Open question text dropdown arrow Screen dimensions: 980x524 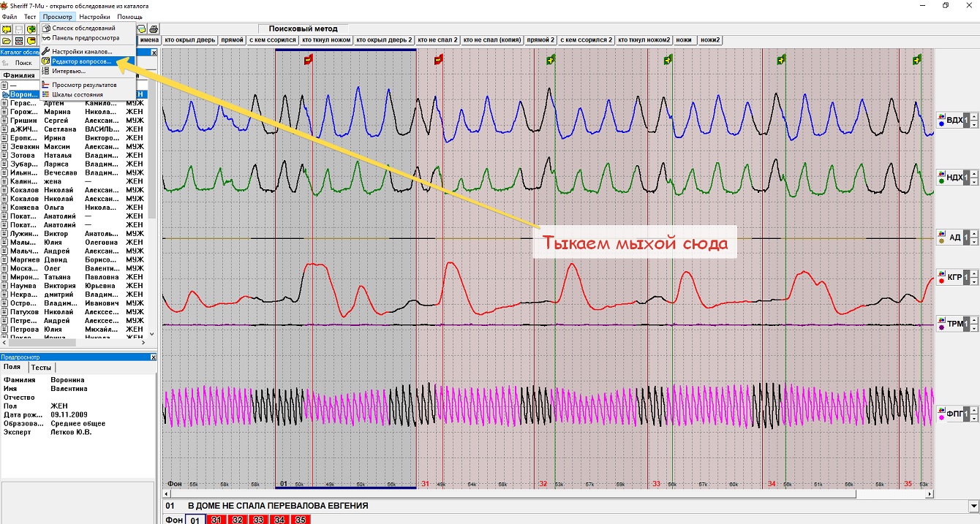[x=973, y=506]
